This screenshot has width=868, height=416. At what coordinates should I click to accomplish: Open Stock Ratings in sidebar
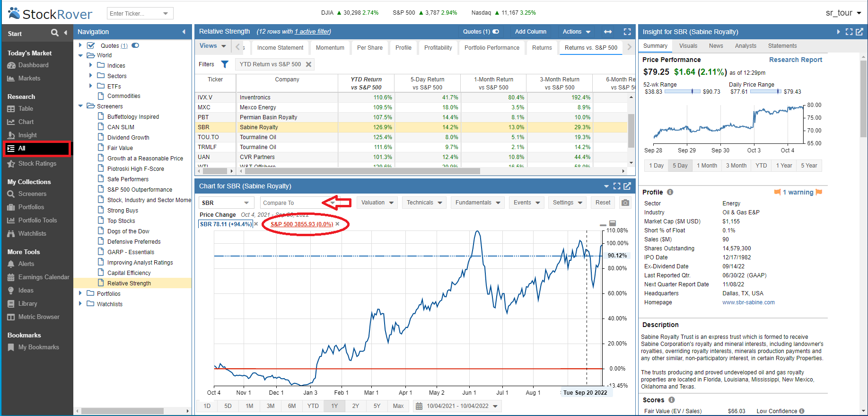click(x=37, y=163)
